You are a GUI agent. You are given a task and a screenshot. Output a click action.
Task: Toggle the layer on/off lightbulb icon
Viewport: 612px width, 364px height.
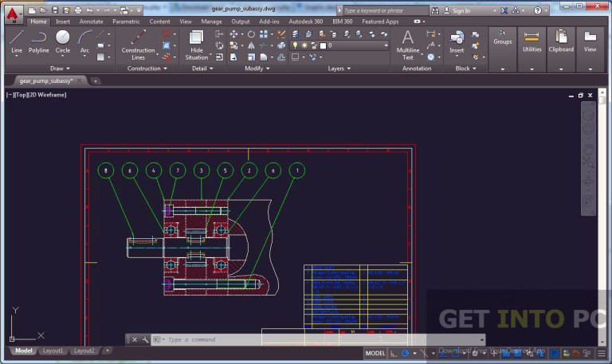coord(295,45)
